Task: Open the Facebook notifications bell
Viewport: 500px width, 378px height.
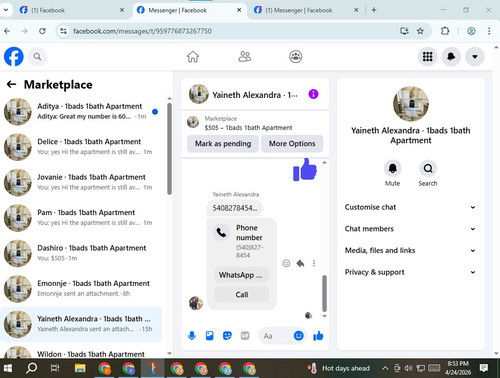Action: (451, 57)
